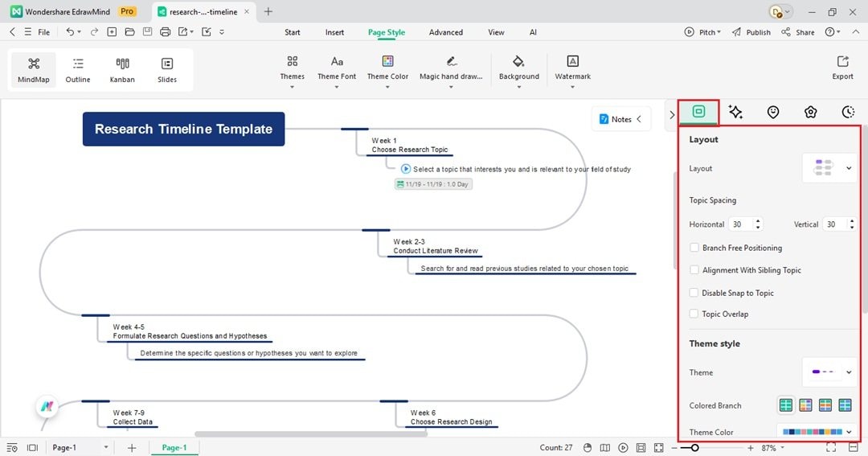The image size is (868, 456).
Task: Open the hamburger menu icon beside File
Action: [x=27, y=32]
